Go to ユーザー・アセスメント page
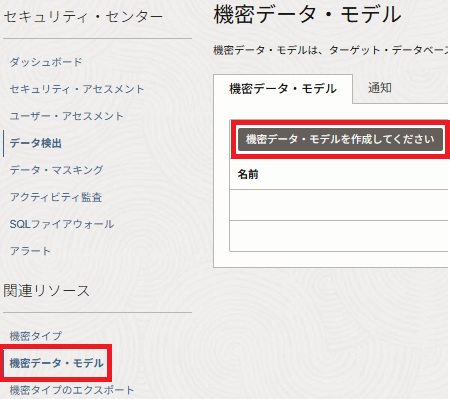 tap(66, 116)
